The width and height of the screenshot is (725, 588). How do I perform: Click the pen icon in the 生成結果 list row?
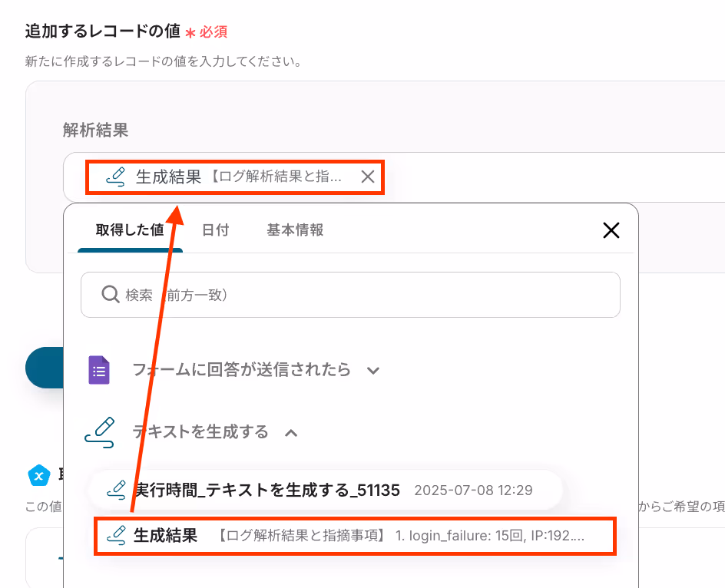tap(116, 536)
